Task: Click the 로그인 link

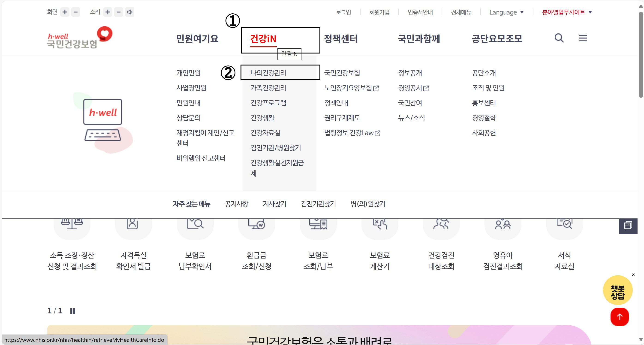Action: click(x=343, y=12)
